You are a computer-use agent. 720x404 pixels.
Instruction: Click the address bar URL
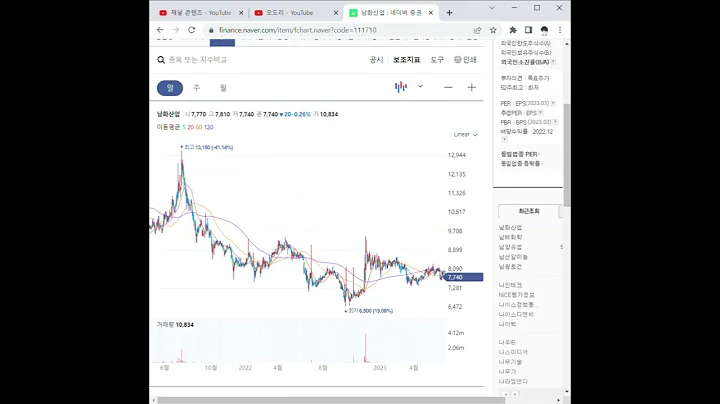point(298,30)
